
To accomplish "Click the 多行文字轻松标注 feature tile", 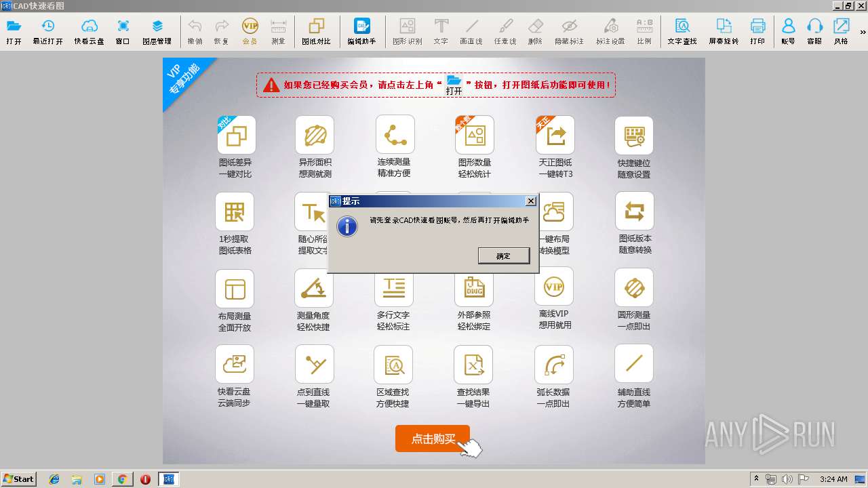I will click(x=393, y=301).
